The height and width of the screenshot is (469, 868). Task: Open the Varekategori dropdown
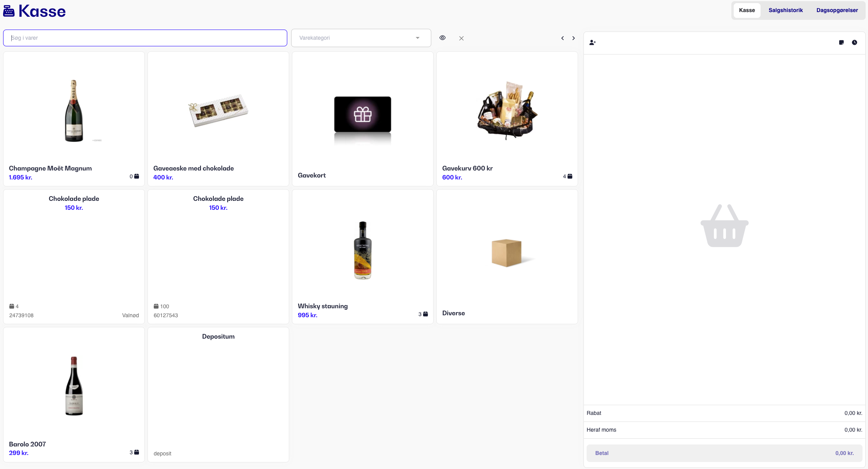pos(361,38)
